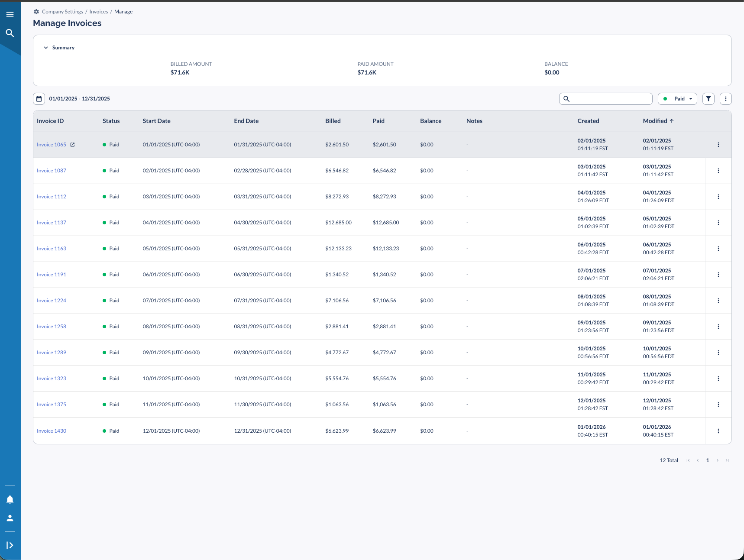Click the invoice search input field
Screen dimensions: 744x560
[610, 99]
